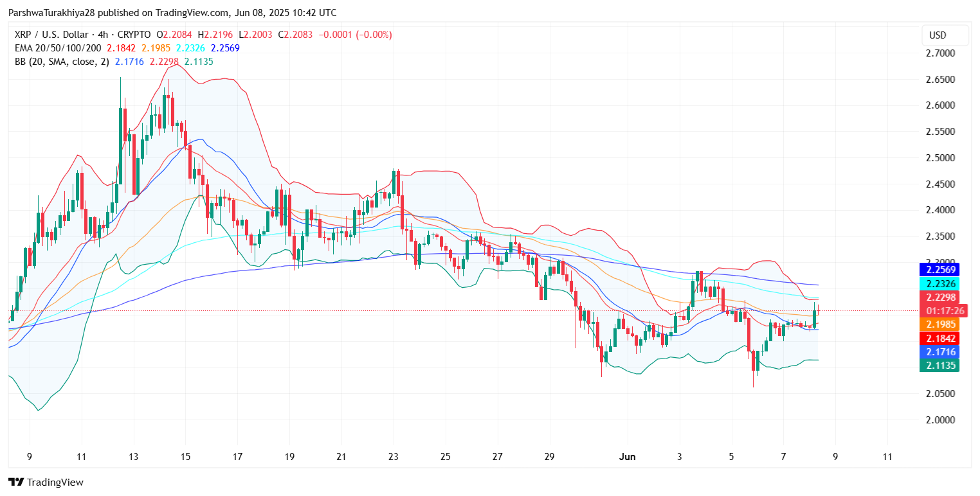
Task: Click the cyan 2.2326 price tag on axis
Action: 941,283
